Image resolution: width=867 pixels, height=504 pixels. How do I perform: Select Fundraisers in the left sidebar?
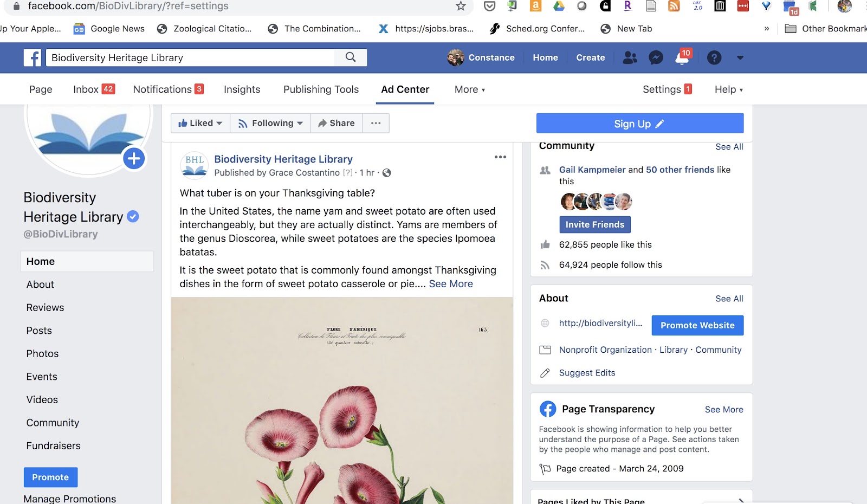[x=53, y=446]
